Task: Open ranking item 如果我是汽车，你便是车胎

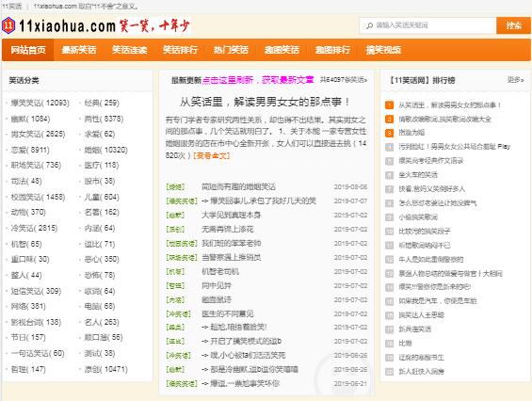Action: [x=437, y=301]
